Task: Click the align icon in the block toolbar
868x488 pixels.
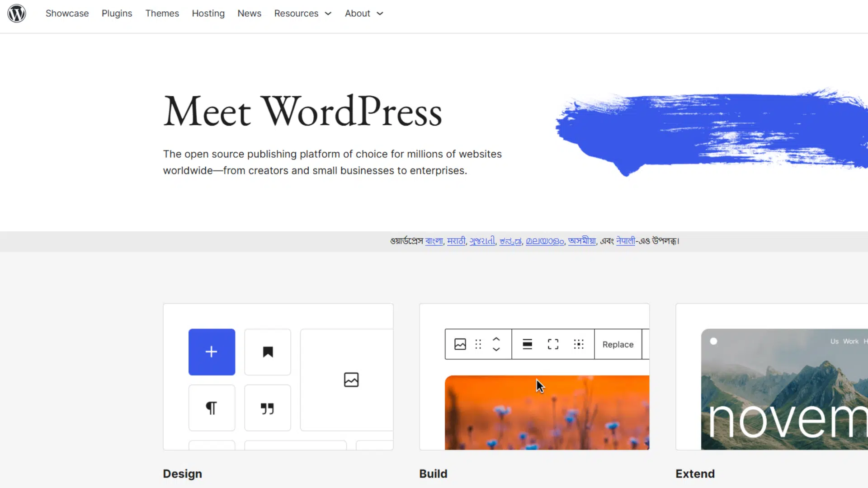Action: 527,344
